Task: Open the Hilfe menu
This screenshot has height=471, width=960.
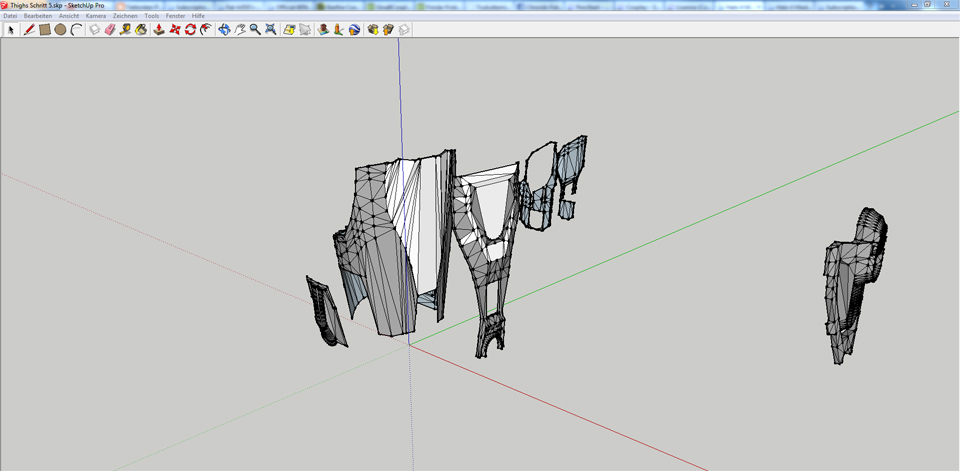Action: pyautogui.click(x=198, y=15)
